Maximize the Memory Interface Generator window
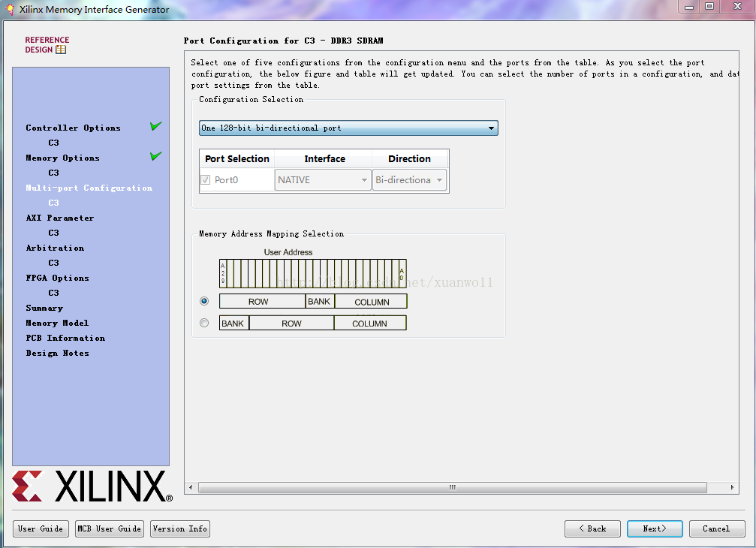The height and width of the screenshot is (548, 756). 709,6
